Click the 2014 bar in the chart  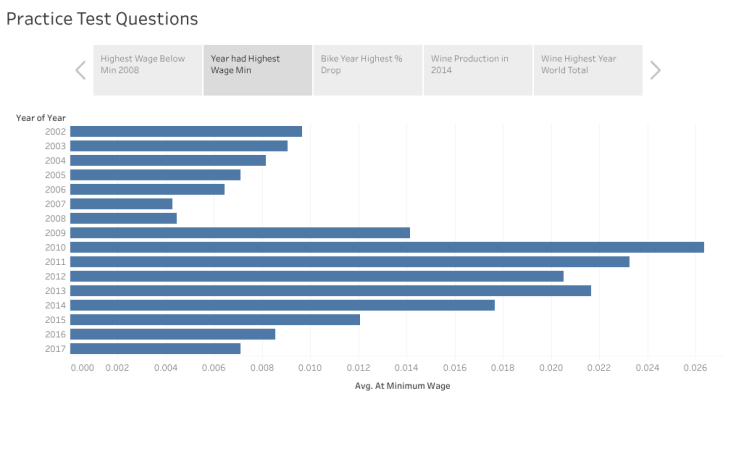[x=282, y=305]
